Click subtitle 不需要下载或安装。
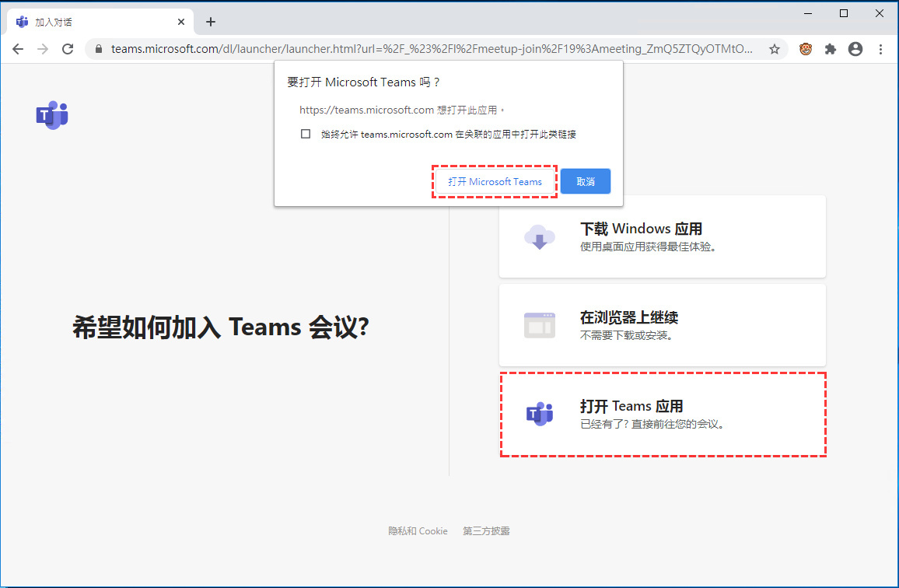899x588 pixels. (x=627, y=335)
